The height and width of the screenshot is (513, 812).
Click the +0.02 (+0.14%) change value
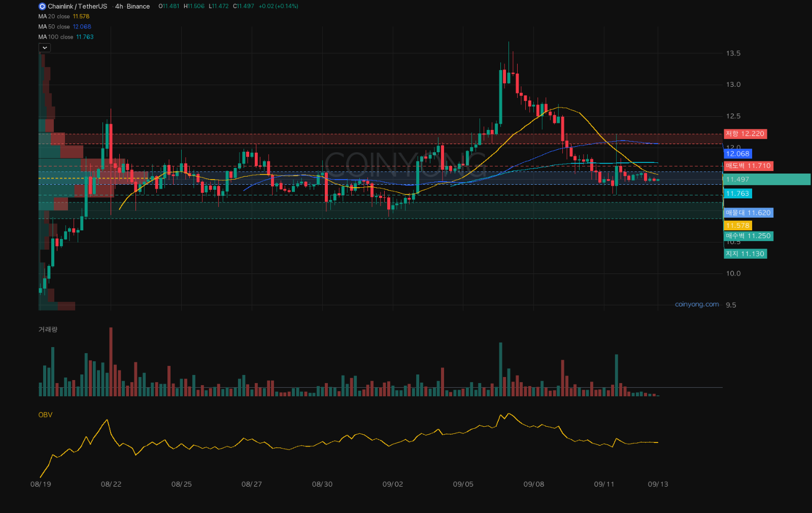coord(279,7)
